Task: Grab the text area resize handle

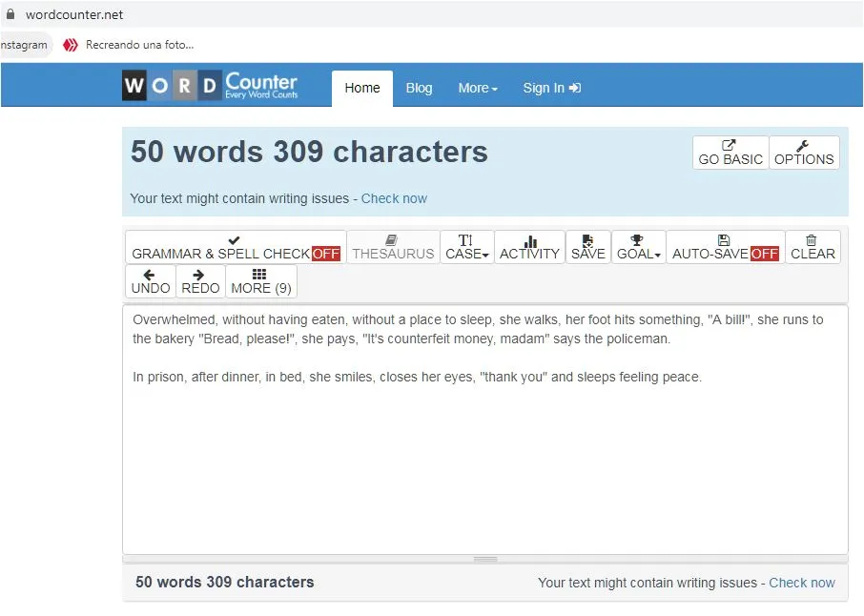Action: 484,559
